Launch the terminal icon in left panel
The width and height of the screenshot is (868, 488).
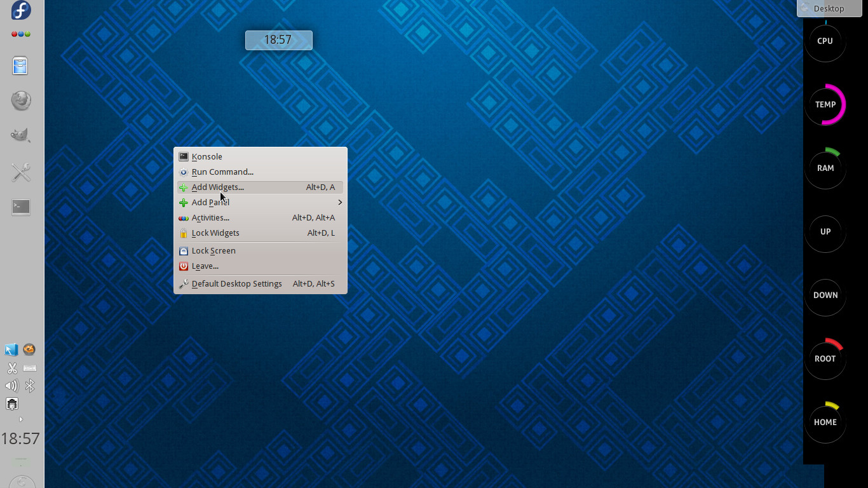click(x=21, y=207)
